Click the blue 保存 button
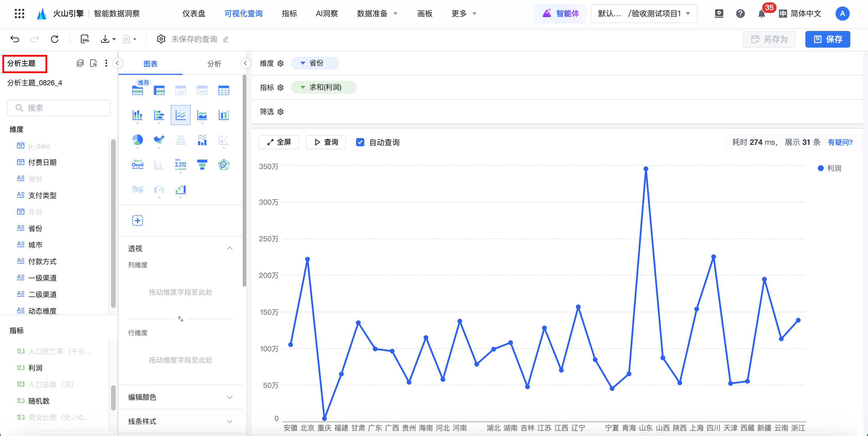The height and width of the screenshot is (436, 868). click(828, 39)
